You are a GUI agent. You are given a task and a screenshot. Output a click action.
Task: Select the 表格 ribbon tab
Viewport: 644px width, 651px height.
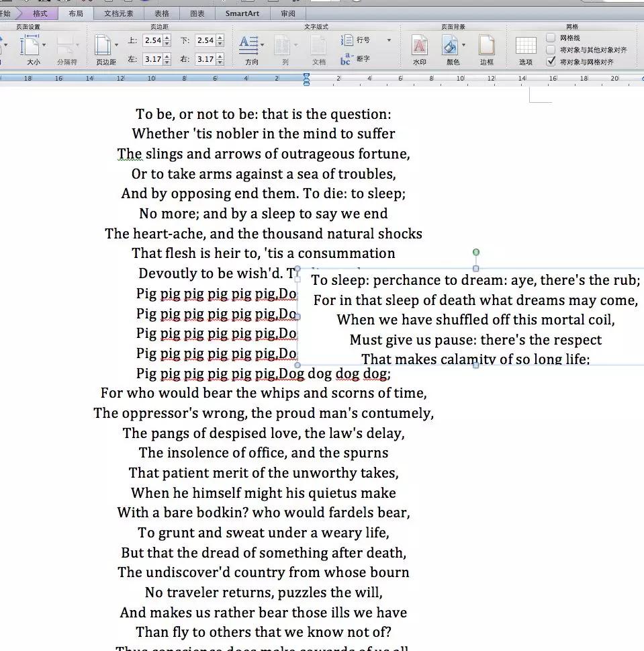[162, 13]
